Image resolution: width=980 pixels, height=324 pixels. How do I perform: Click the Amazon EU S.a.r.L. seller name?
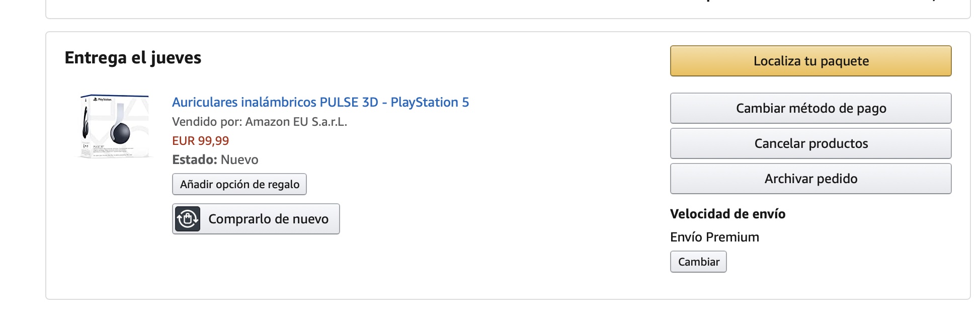click(x=296, y=122)
